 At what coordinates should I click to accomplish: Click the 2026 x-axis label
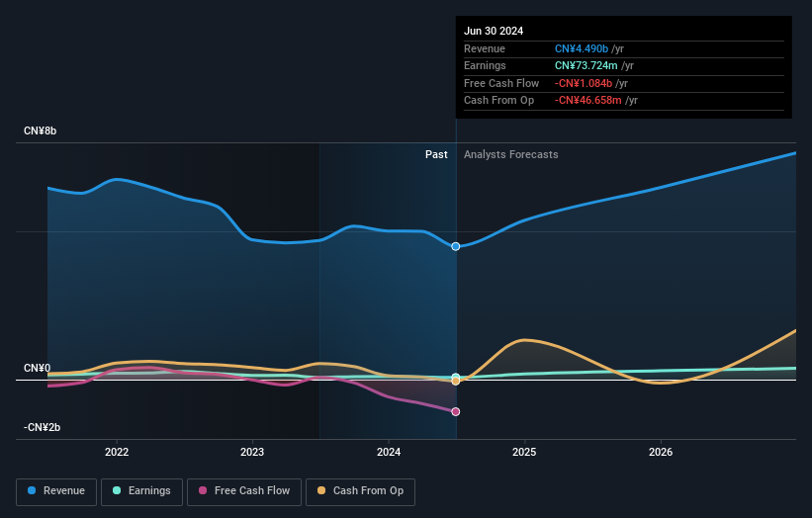coord(661,452)
